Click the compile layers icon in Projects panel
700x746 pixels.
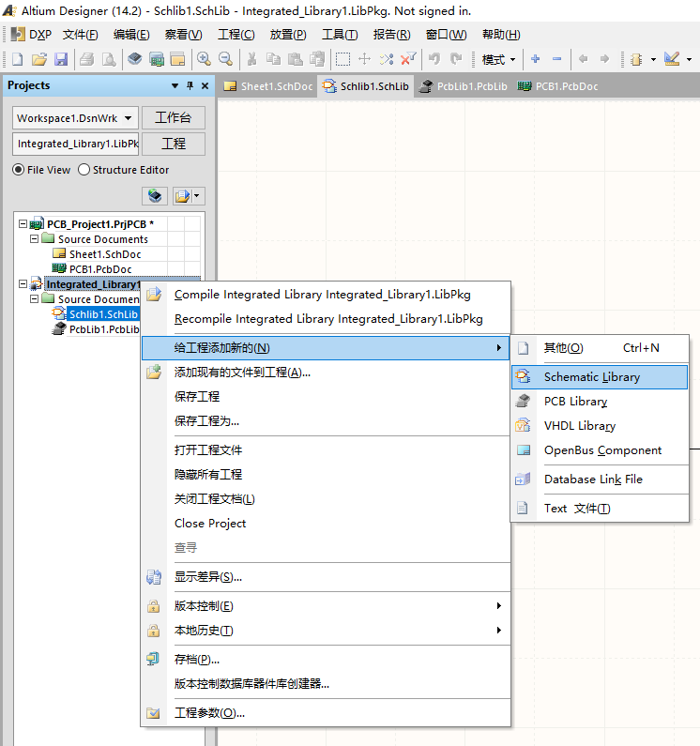pyautogui.click(x=155, y=196)
